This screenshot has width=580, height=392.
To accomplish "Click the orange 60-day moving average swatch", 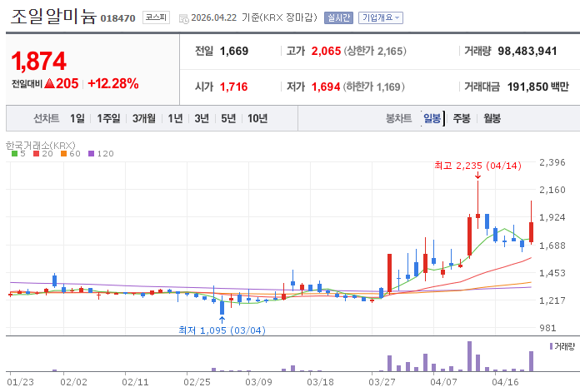I will pyautogui.click(x=63, y=154).
